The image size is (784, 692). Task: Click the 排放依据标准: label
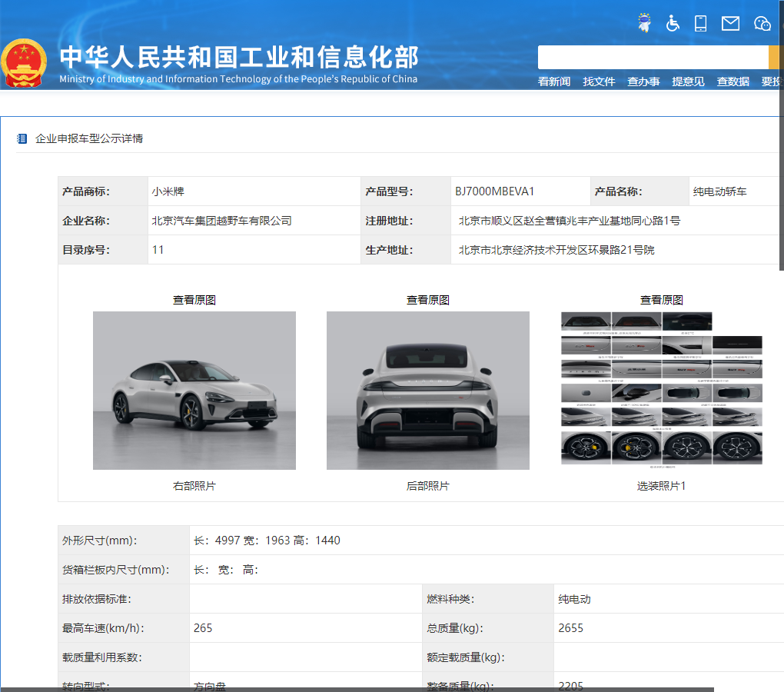pos(97,599)
